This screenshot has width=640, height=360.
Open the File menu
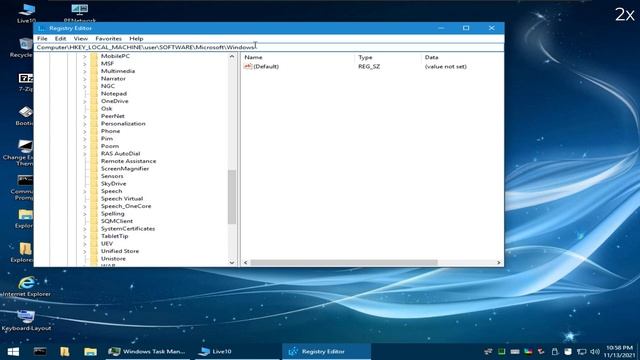point(42,38)
